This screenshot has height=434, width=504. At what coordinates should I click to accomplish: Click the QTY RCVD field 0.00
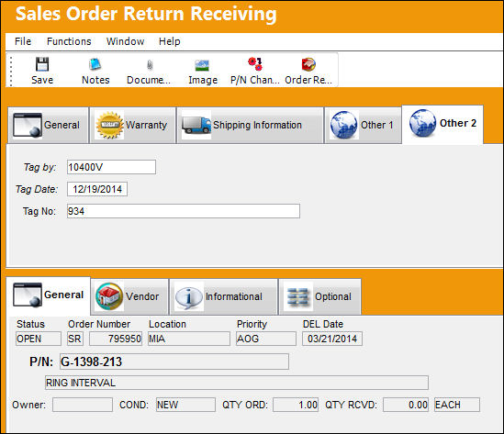(406, 405)
